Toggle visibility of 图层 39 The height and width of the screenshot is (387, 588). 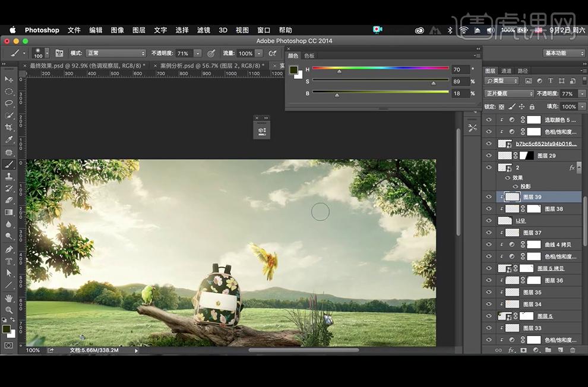(x=489, y=197)
